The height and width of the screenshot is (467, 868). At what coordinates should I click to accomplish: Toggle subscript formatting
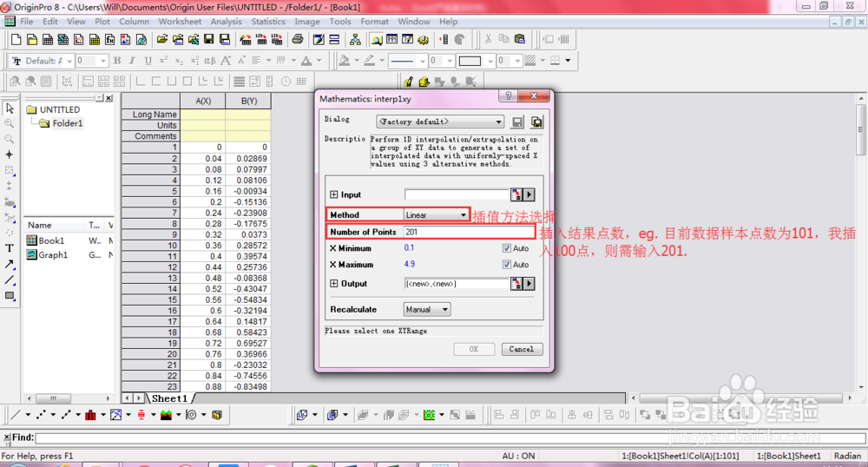click(x=179, y=60)
